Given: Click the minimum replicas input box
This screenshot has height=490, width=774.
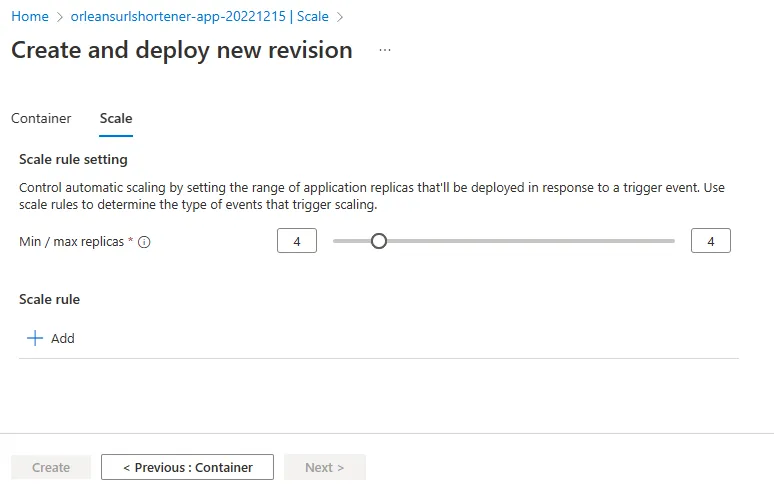Looking at the screenshot, I should [x=297, y=241].
